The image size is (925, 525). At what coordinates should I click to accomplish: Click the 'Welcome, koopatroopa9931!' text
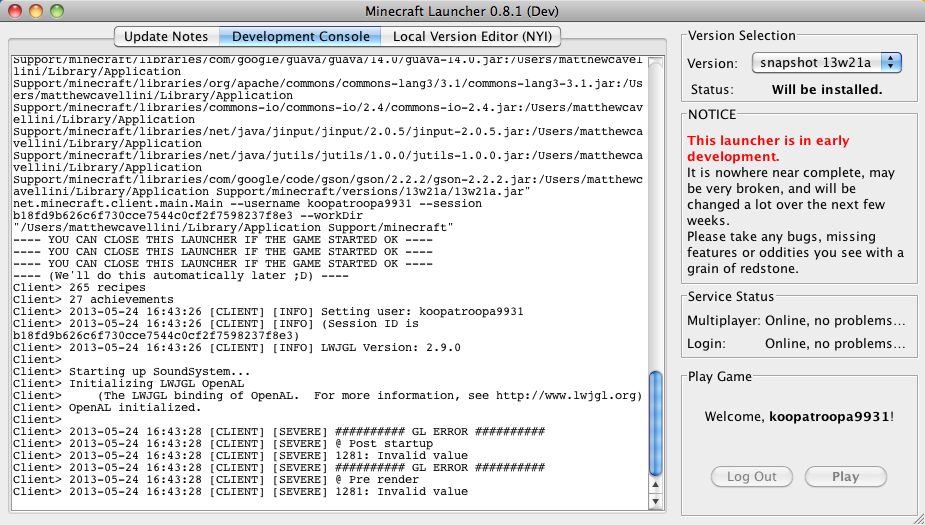(799, 416)
